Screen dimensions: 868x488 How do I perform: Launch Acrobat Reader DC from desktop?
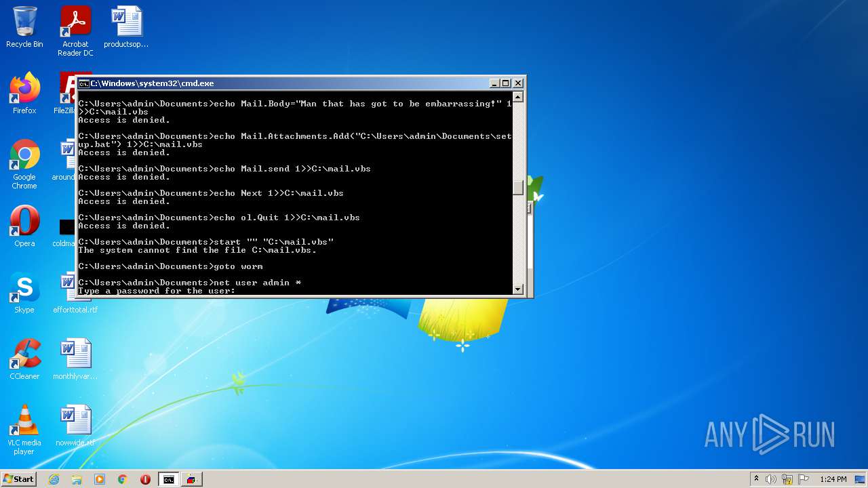[x=75, y=31]
